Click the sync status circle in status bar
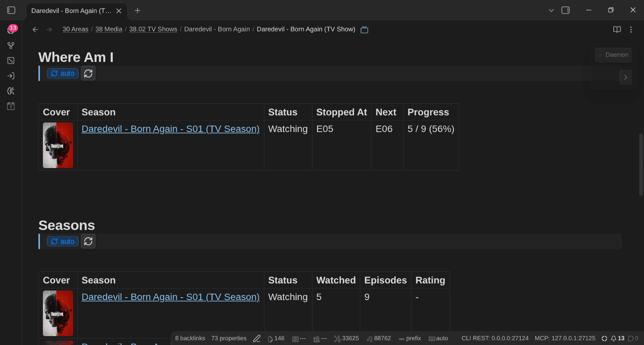 coord(604,339)
